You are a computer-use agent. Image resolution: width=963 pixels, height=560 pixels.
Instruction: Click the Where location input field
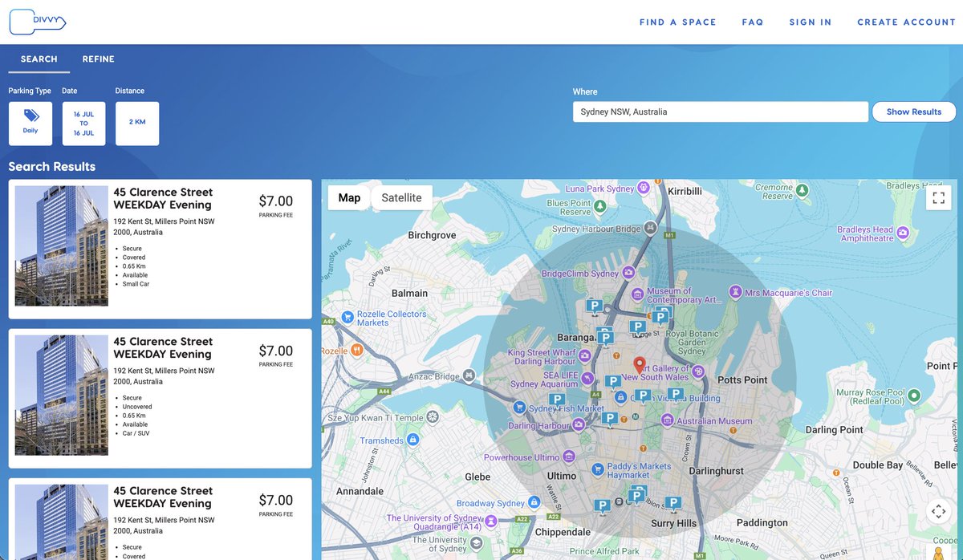point(721,112)
